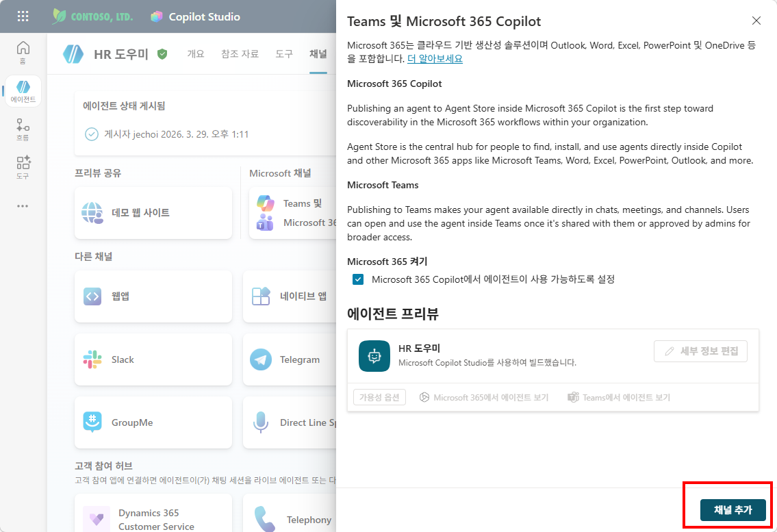Open the 웹앱 channel card
Viewport: 777px width, 532px height.
coord(153,296)
